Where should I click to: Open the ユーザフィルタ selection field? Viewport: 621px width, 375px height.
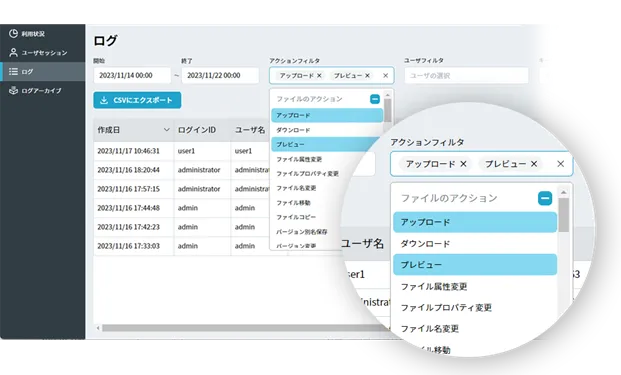pos(466,75)
